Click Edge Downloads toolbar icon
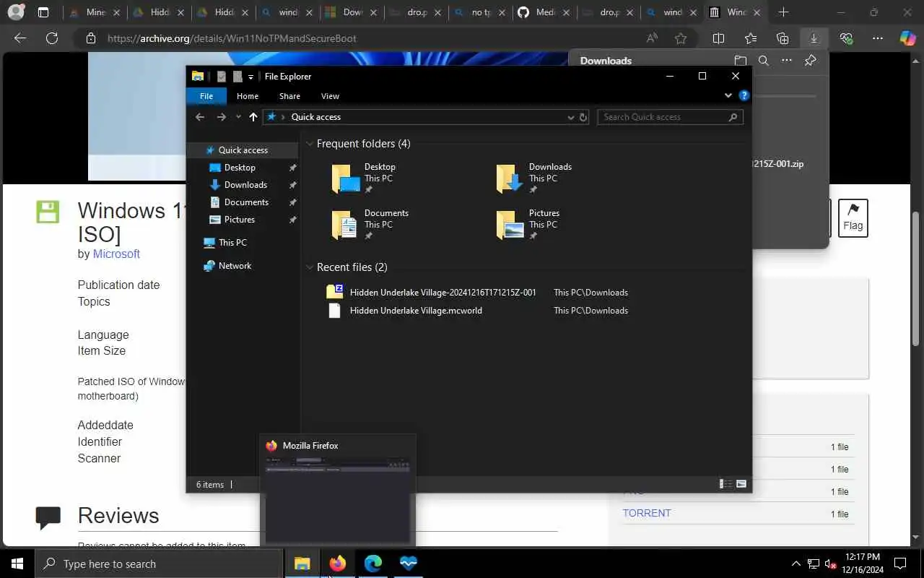The width and height of the screenshot is (924, 578). click(814, 38)
